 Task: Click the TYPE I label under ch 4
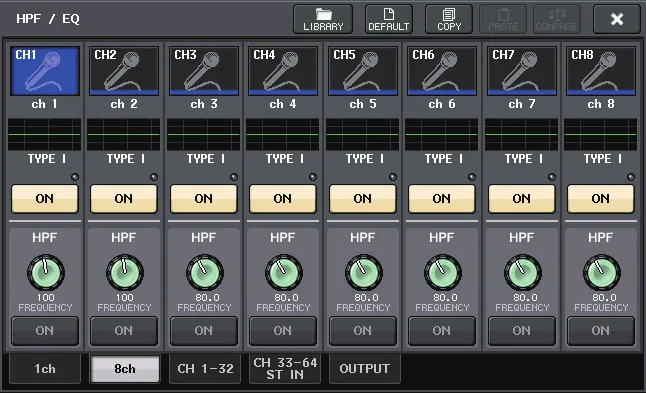pos(285,159)
